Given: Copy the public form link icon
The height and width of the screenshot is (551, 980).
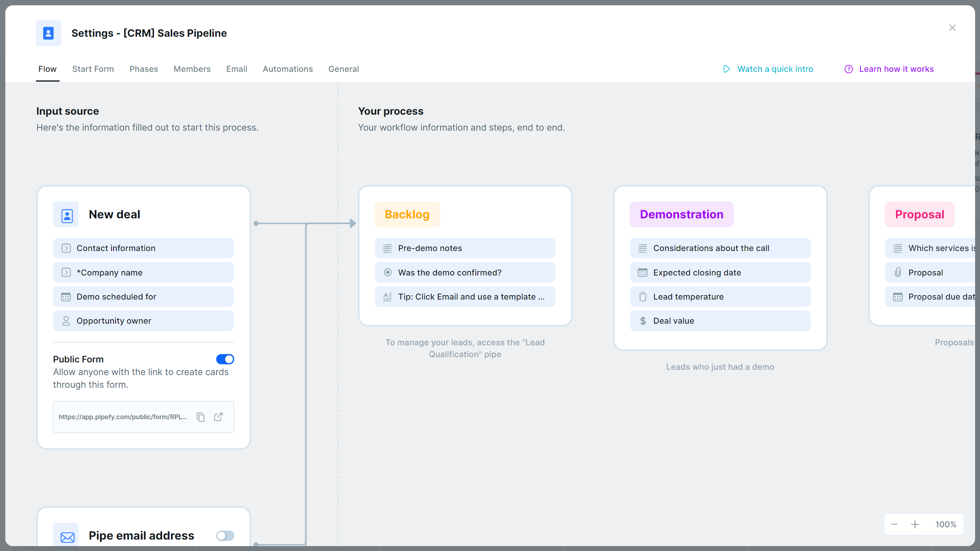Looking at the screenshot, I should (x=200, y=417).
